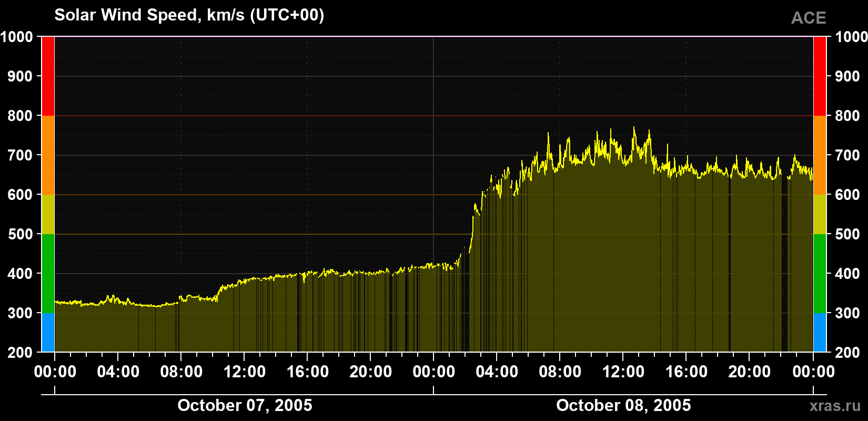Click the "400" label on the left axis
868x421 pixels.
point(21,274)
